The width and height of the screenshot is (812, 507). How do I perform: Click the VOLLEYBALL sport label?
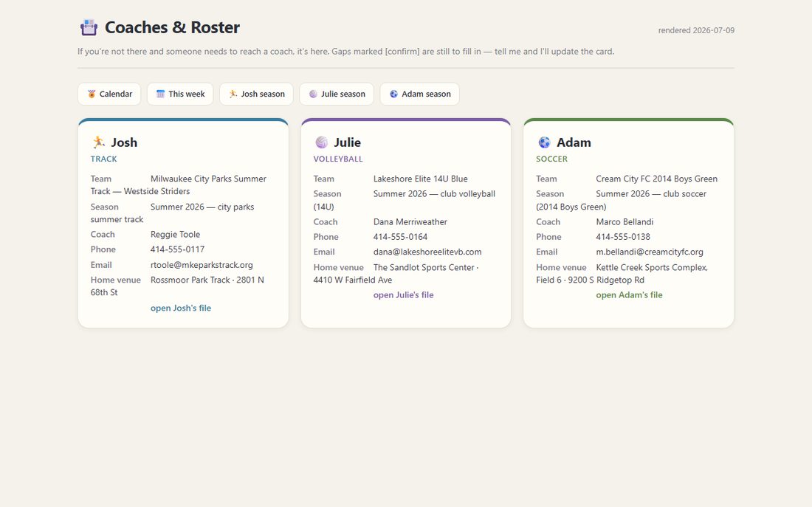[338, 159]
